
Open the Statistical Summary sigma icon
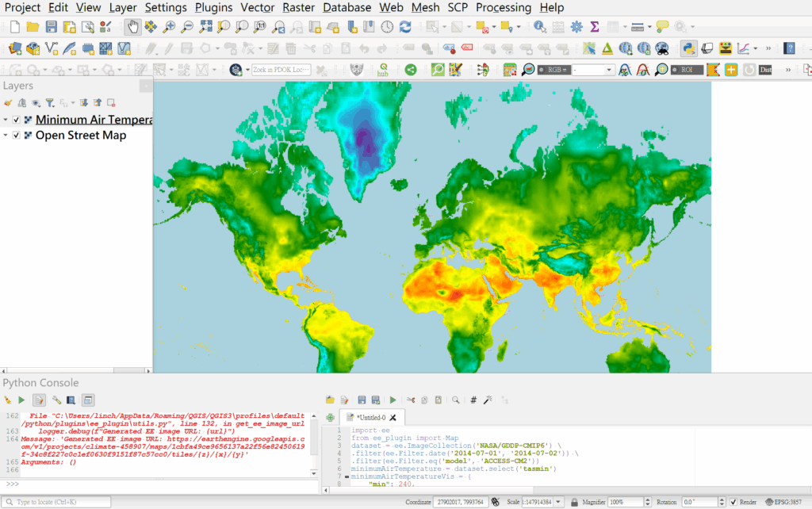[595, 27]
